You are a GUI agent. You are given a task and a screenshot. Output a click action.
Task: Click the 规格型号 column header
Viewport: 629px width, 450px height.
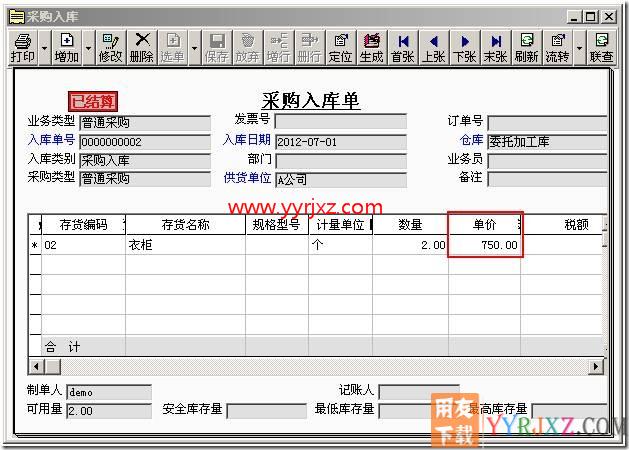tap(277, 225)
